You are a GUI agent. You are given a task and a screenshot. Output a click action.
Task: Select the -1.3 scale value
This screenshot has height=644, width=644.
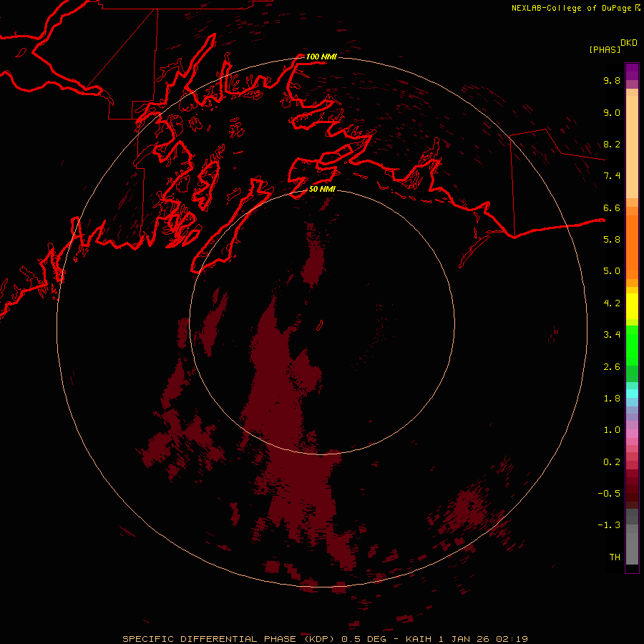pos(609,525)
